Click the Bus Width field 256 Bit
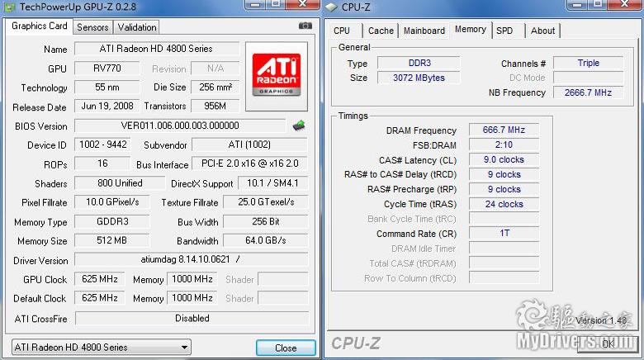The width and height of the screenshot is (644, 360). coord(266,221)
